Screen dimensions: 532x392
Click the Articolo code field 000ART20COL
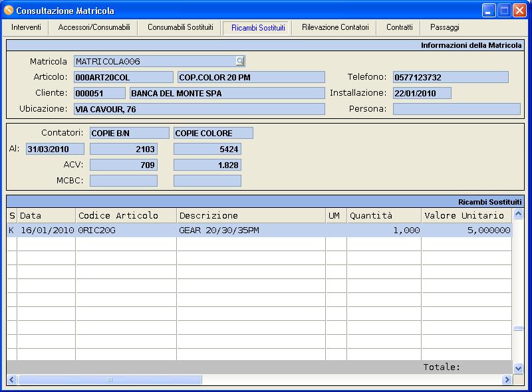click(x=124, y=77)
